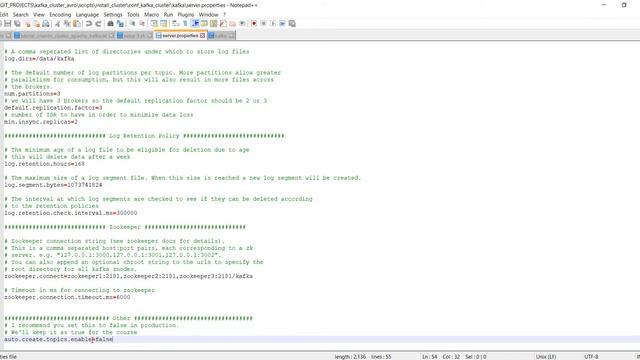Click the zookeeper.connect= line

tap(129, 276)
